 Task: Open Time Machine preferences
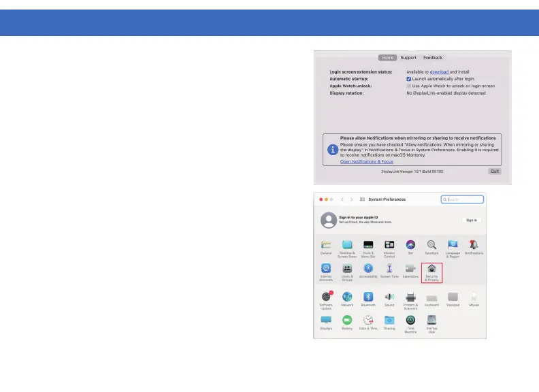pyautogui.click(x=410, y=321)
